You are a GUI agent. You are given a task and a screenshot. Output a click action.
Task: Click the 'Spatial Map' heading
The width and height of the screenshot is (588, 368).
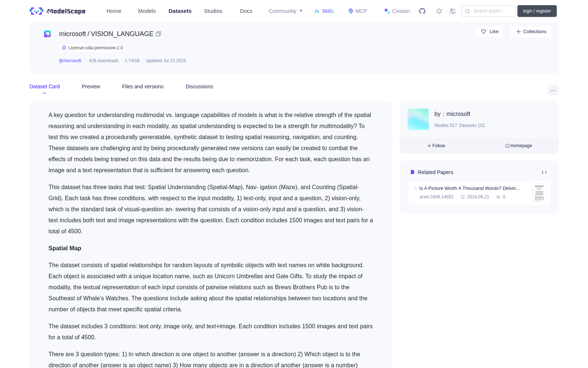(65, 248)
